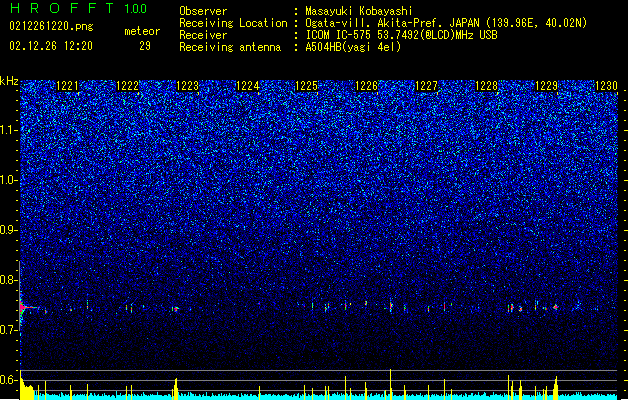
Task: Click the 1223 time marker
Action: coord(187,86)
